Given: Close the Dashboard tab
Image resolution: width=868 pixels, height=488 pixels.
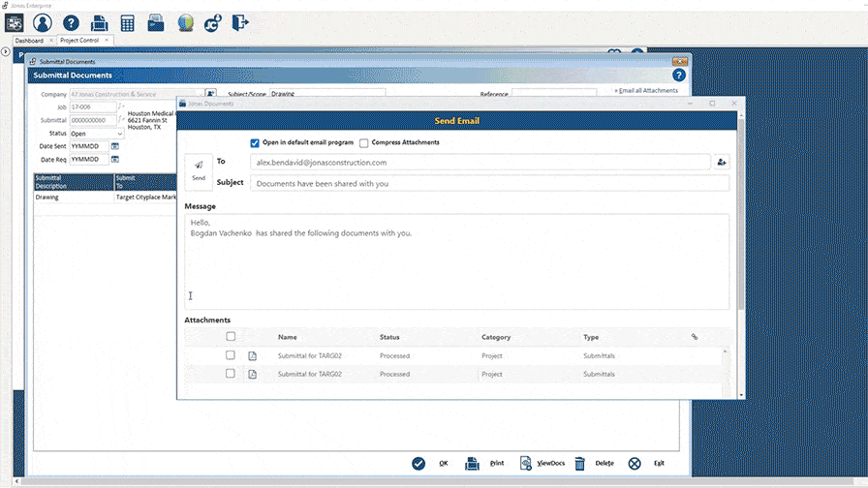Looking at the screenshot, I should (51, 41).
